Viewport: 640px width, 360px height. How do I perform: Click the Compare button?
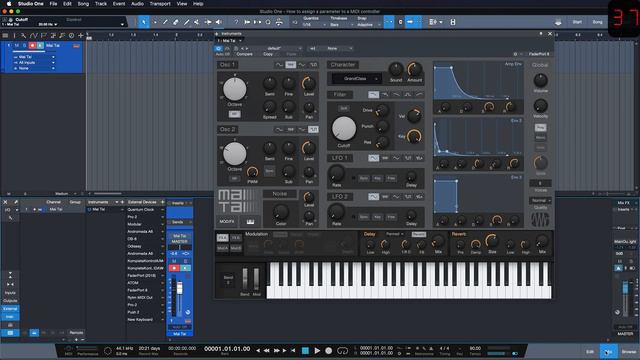click(244, 54)
